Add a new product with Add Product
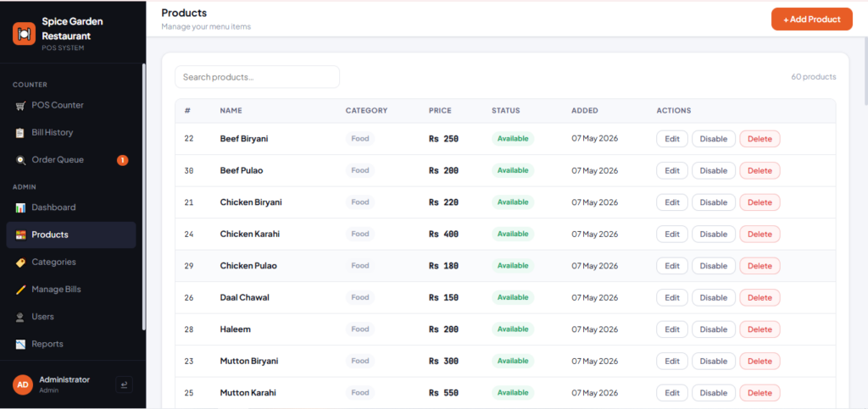This screenshot has height=409, width=868. pos(811,19)
